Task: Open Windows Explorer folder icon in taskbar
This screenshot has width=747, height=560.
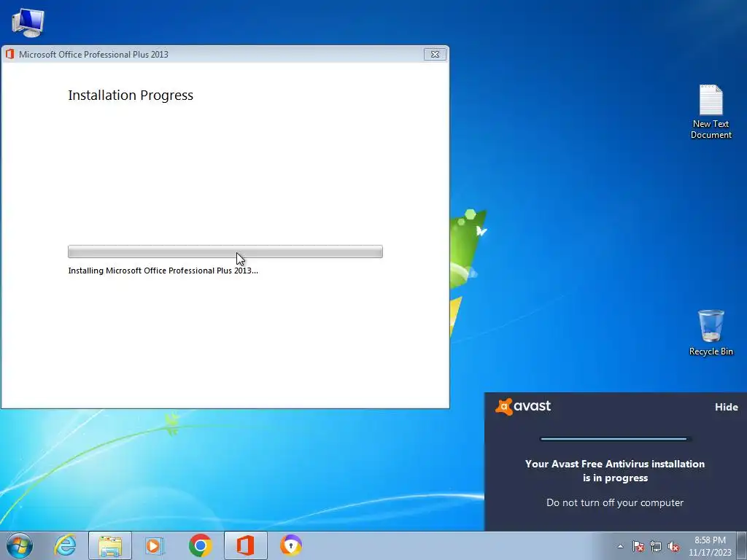Action: [110, 545]
